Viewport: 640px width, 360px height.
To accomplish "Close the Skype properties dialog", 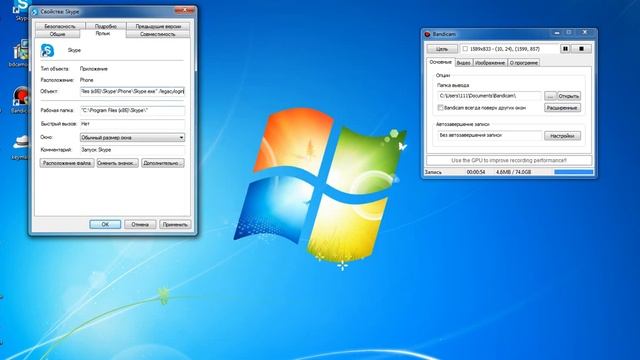I will pos(184,10).
